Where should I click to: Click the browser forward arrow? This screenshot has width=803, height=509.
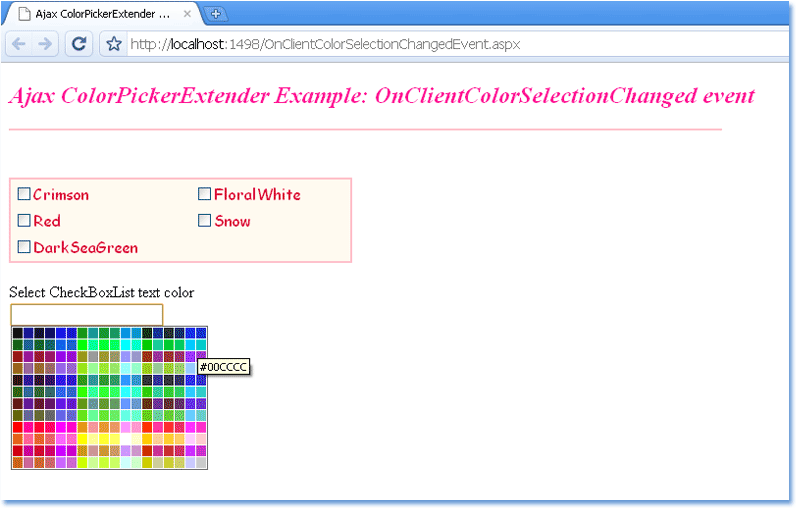pos(45,44)
